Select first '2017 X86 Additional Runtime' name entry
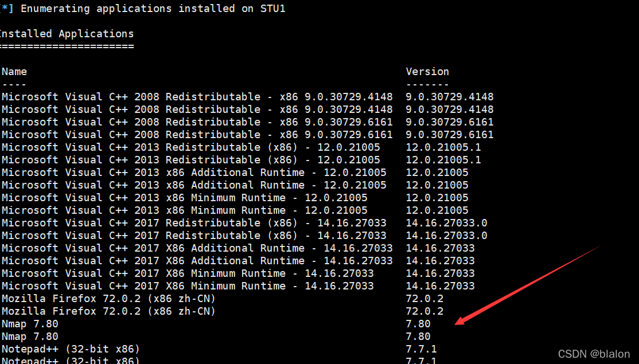Screen dimensions: 639x364 (197, 248)
